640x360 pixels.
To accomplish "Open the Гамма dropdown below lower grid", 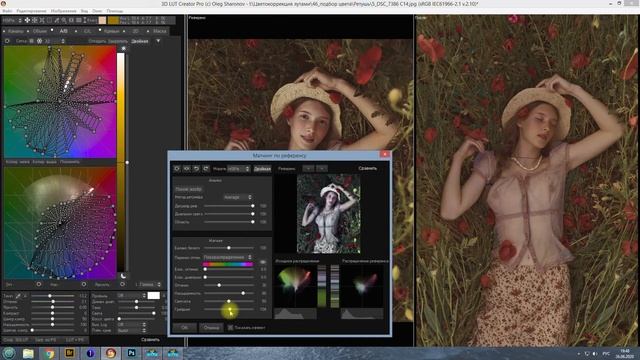I will coord(150,284).
